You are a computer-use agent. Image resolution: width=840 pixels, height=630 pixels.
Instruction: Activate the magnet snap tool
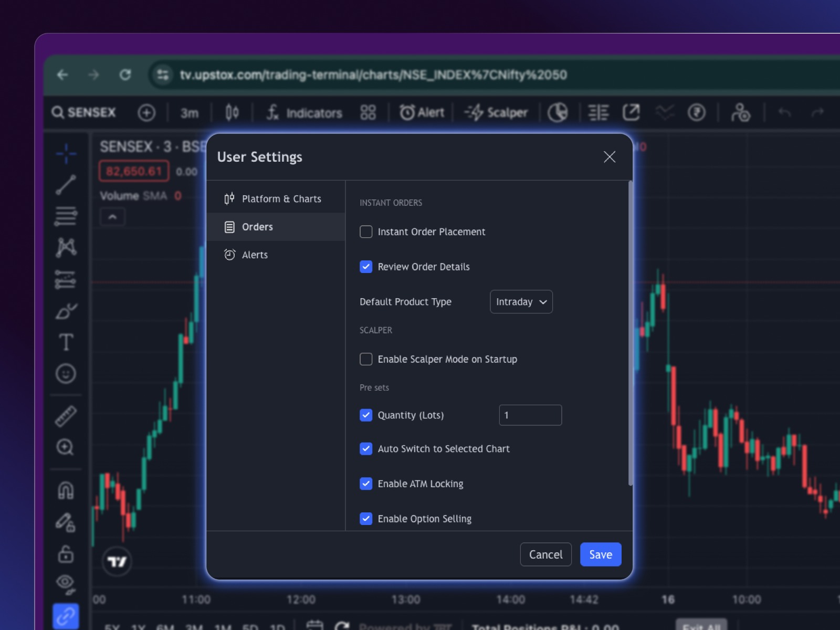(x=66, y=490)
